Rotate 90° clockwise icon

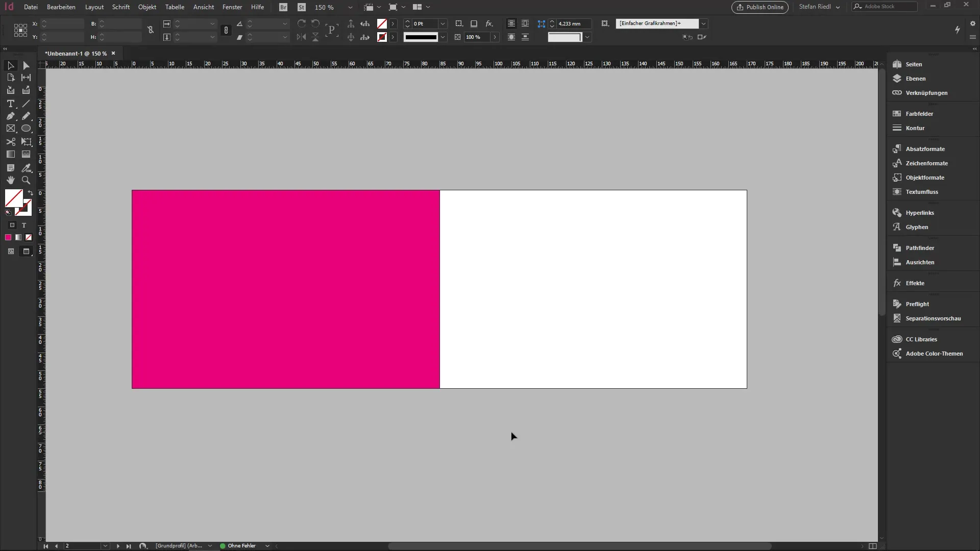tap(302, 23)
